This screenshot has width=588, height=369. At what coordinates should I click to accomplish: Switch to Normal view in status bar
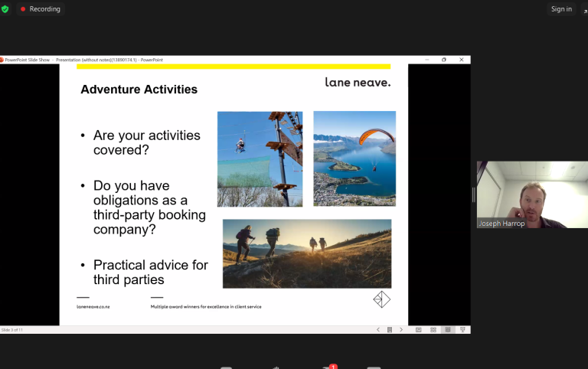tap(419, 330)
